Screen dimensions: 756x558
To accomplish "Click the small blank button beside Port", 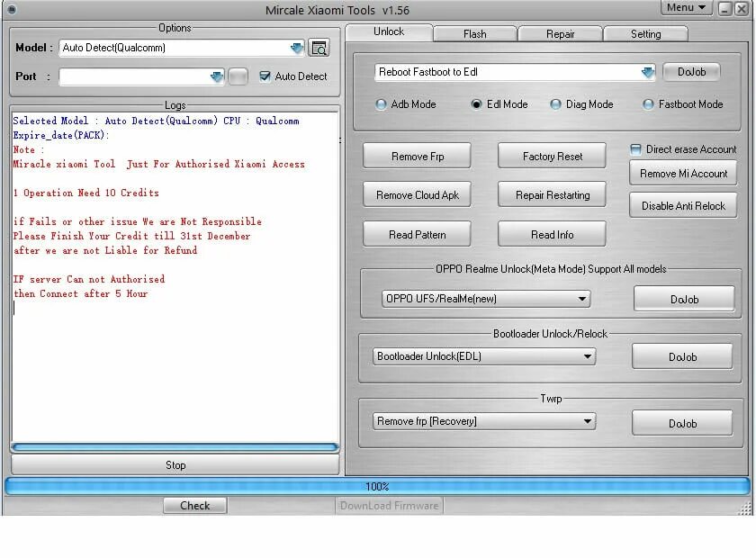I will 238,76.
